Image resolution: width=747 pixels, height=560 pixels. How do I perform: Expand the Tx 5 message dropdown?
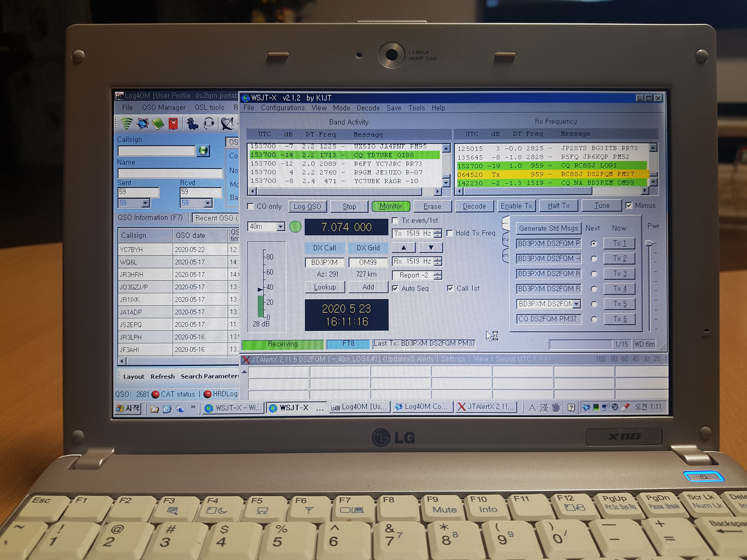point(576,304)
